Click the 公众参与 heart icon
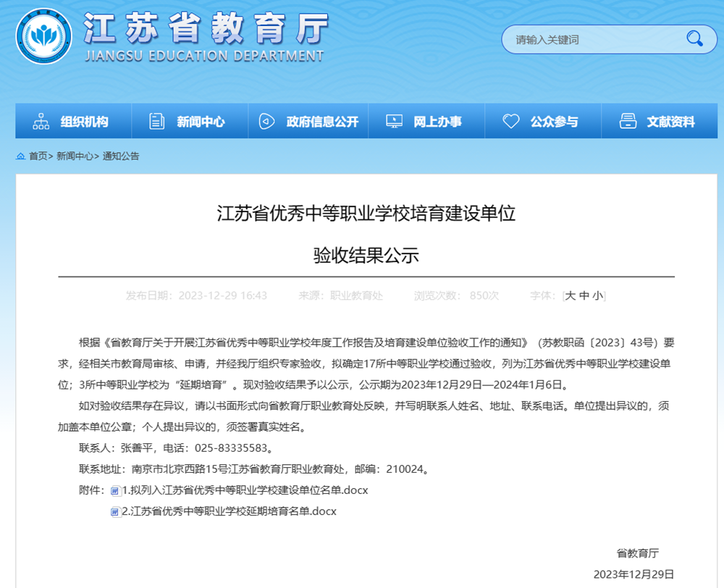This screenshot has width=724, height=588. pos(511,122)
